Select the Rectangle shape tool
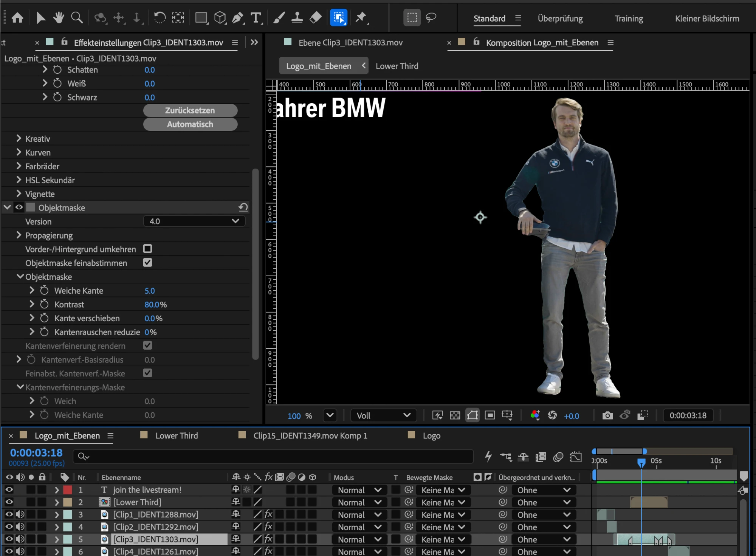Screen dimensions: 756x556 (x=201, y=18)
